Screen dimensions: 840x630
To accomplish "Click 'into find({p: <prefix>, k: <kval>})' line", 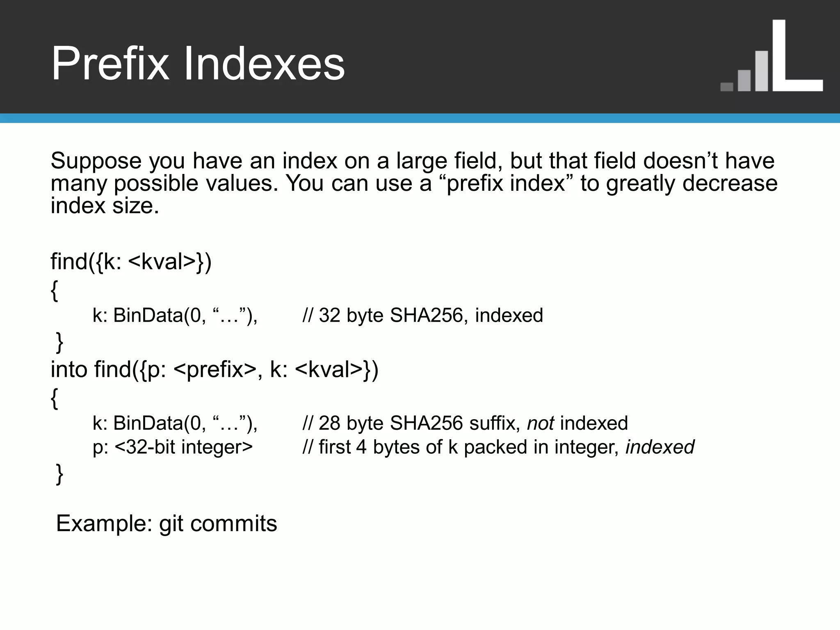I will tap(214, 369).
